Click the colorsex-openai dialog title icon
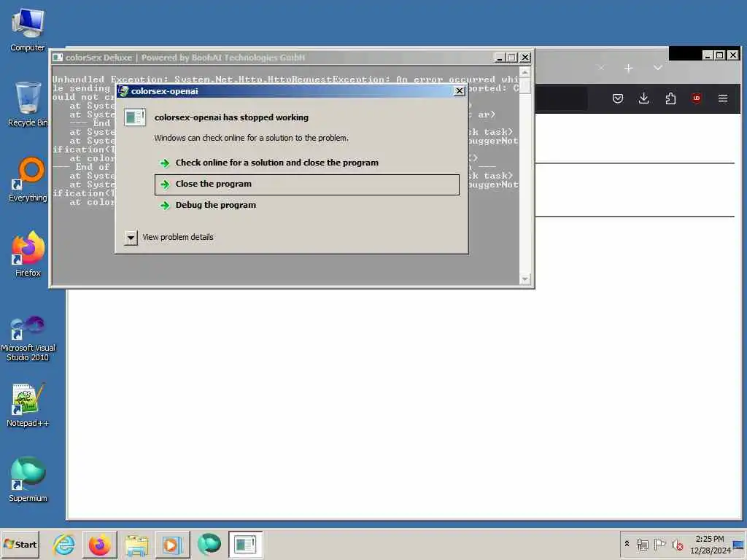Screen dimensions: 747x560 (123, 91)
